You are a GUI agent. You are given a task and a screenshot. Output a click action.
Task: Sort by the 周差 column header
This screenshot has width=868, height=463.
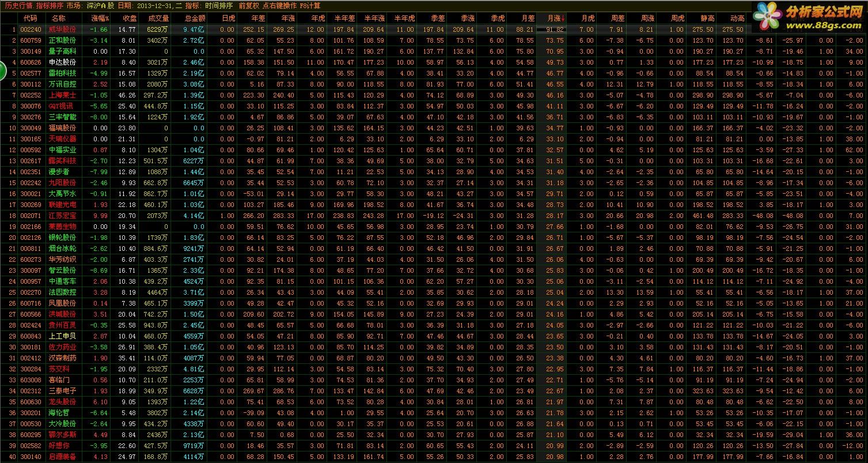pos(617,18)
